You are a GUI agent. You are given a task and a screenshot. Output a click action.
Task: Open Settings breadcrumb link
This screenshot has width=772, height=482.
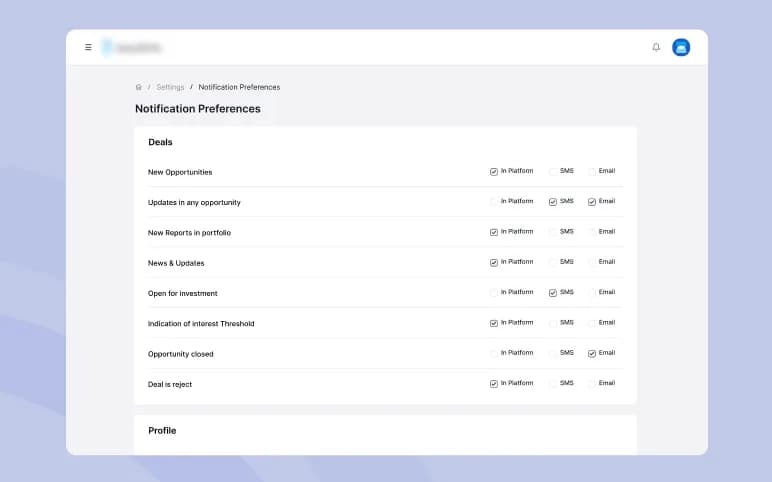(170, 87)
